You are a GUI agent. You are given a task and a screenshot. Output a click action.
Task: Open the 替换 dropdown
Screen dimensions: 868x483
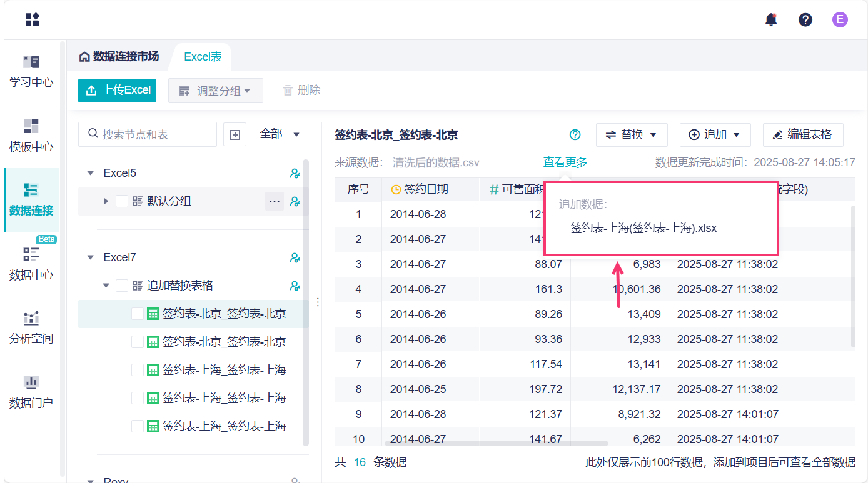(632, 134)
